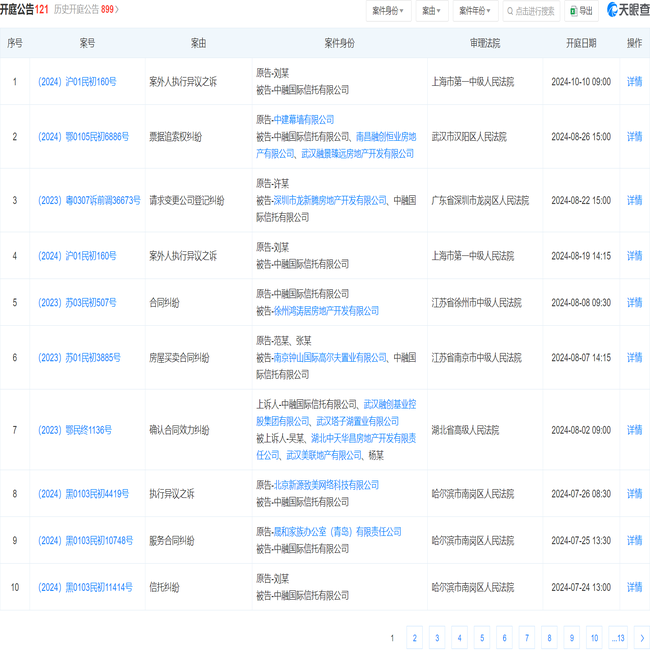Viewport: 650px width, 650px height.
Task: Click 详情 for row 9 服务合同纠纷
Action: click(x=634, y=541)
